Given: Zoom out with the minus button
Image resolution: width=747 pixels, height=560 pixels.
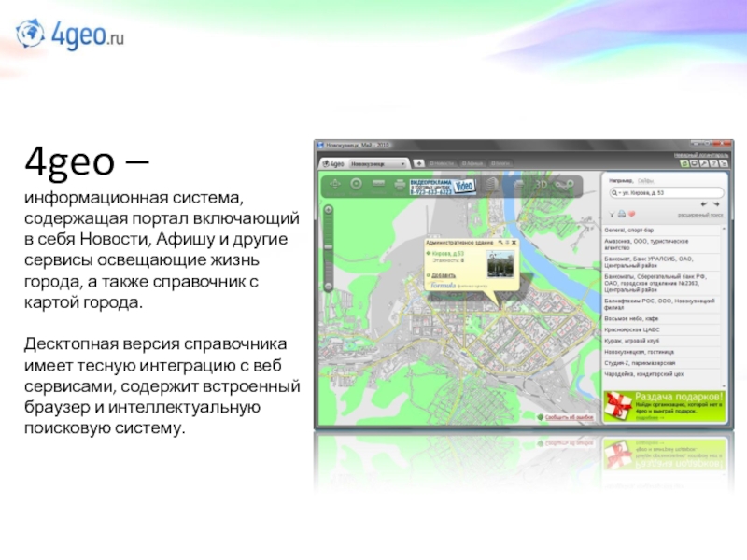Looking at the screenshot, I should point(329,287).
